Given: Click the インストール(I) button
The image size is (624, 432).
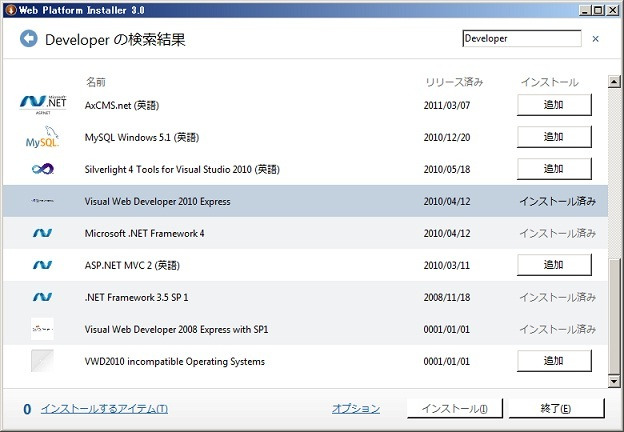Looking at the screenshot, I should [454, 409].
